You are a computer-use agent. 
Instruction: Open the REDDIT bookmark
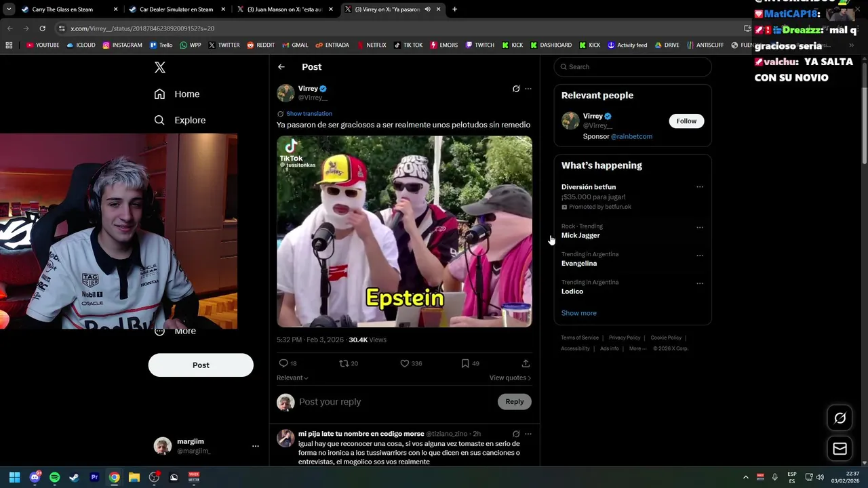pos(261,45)
